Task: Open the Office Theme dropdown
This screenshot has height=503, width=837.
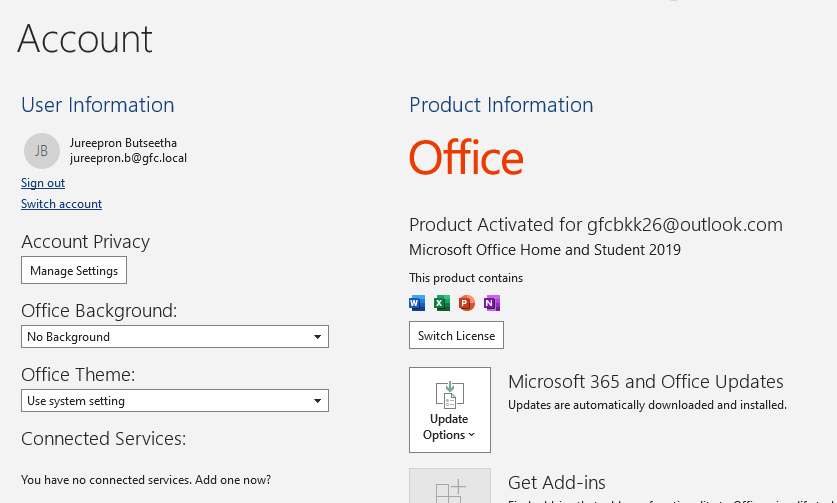Action: [x=174, y=401]
